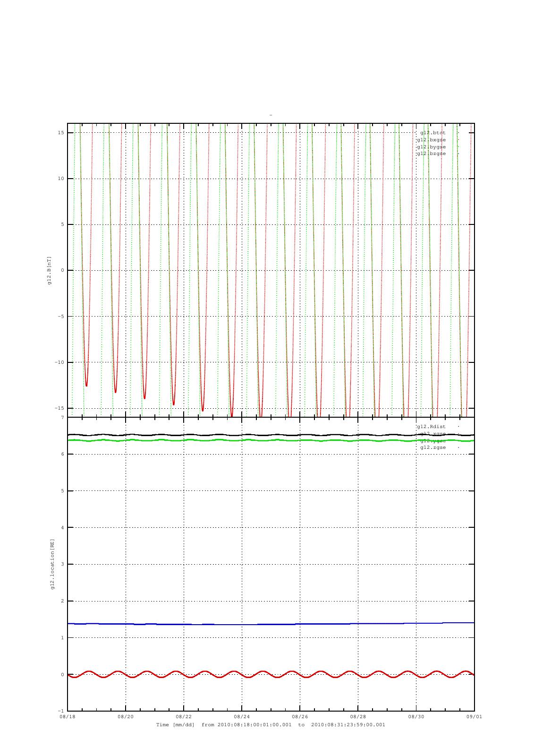Select the -1 tick on the location axis
This screenshot has width=534, height=756.
61,711
